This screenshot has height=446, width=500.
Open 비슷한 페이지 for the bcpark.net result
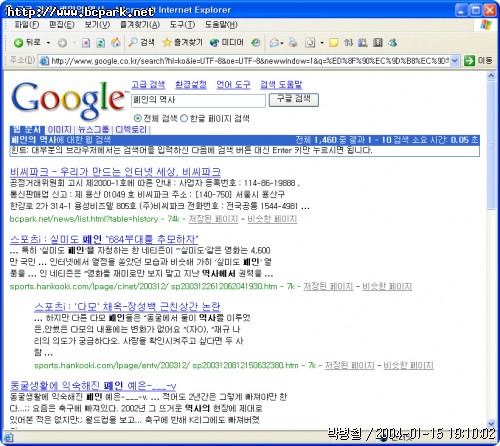coord(272,219)
